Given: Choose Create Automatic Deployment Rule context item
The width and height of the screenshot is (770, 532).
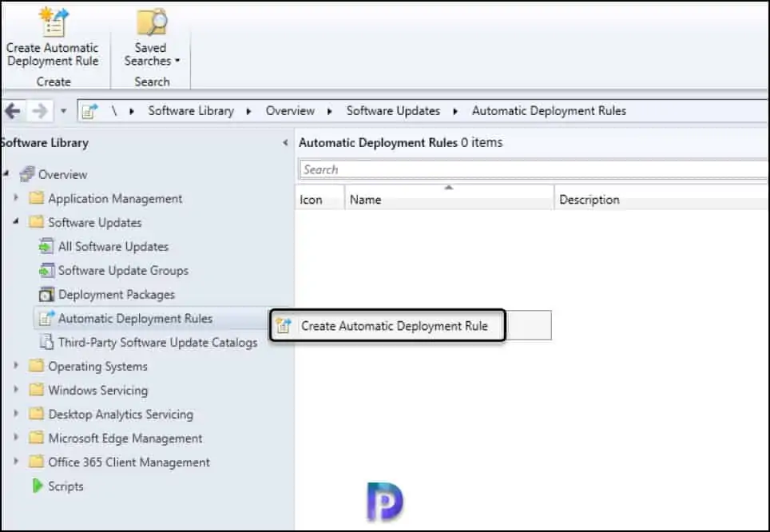Looking at the screenshot, I should [394, 326].
